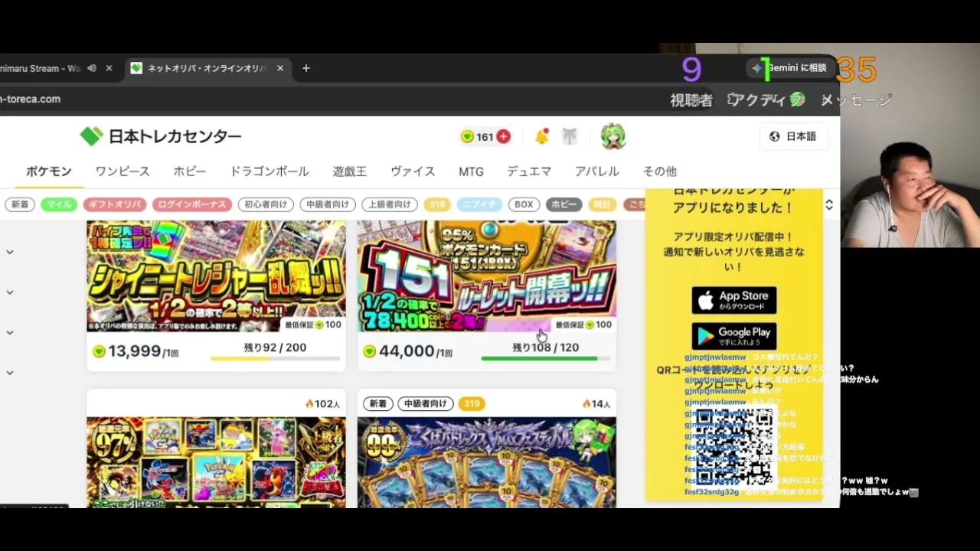Mute the nimaru Stream tab speaker icon
Image resolution: width=980 pixels, height=551 pixels.
pos(92,68)
